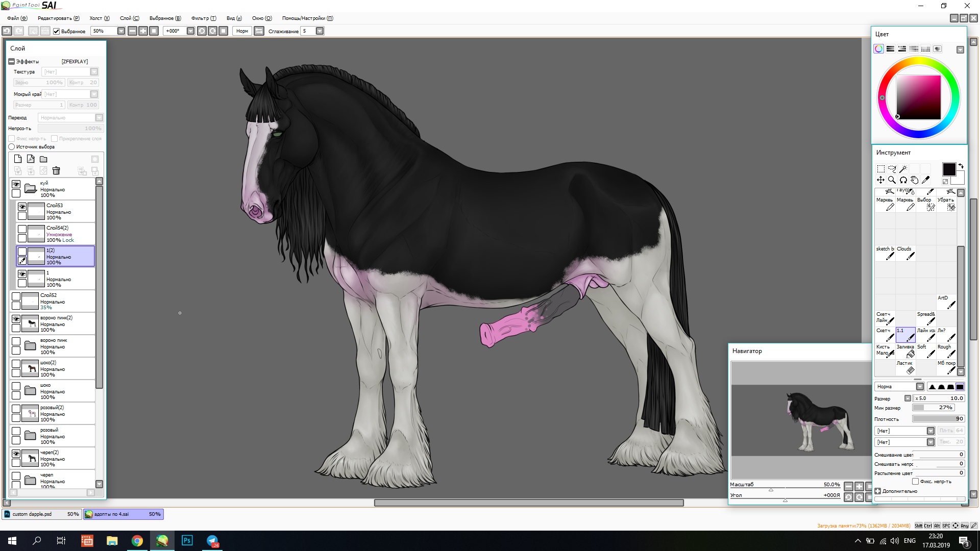Select the Magic Wand tool

903,169
